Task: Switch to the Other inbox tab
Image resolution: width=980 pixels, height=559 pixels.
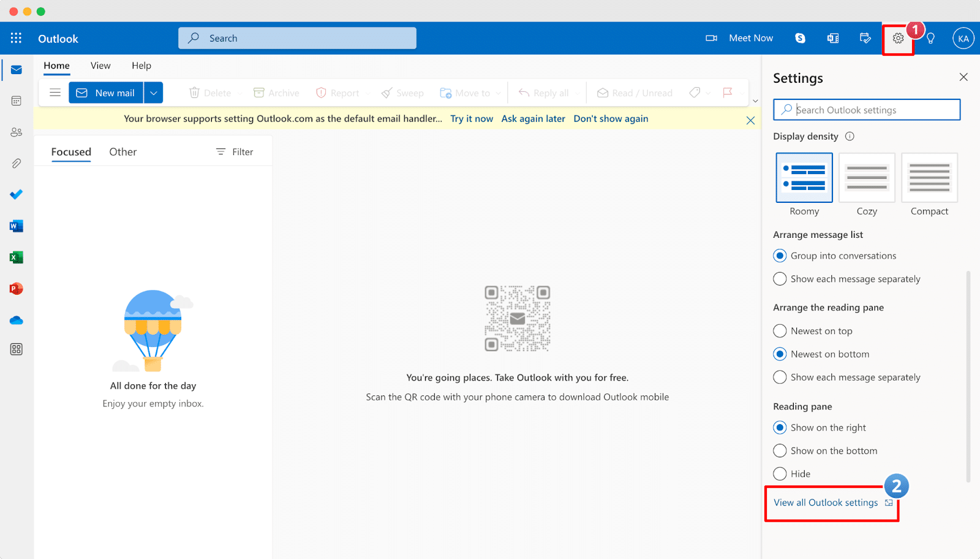Action: [123, 151]
